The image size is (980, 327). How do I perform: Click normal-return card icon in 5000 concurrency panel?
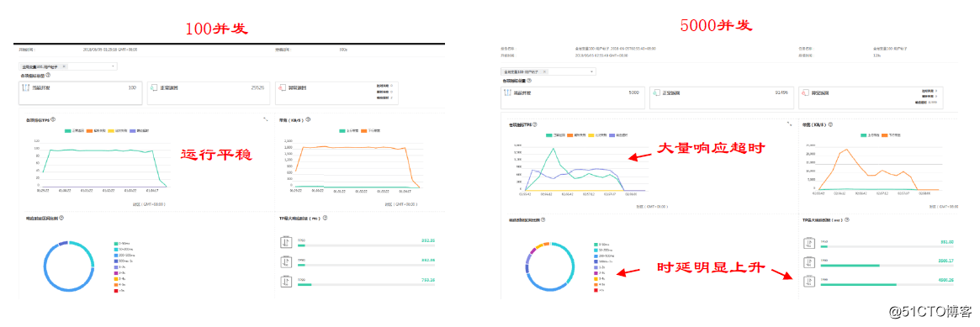point(657,92)
